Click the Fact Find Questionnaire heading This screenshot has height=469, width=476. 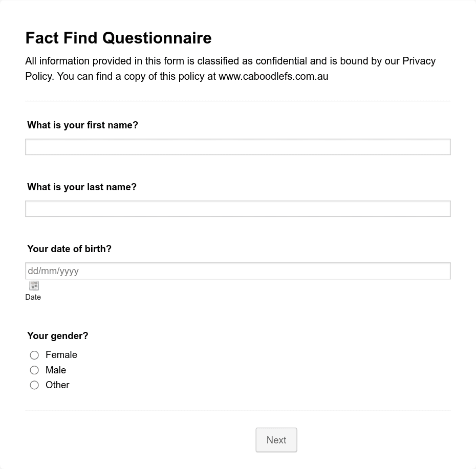(118, 38)
